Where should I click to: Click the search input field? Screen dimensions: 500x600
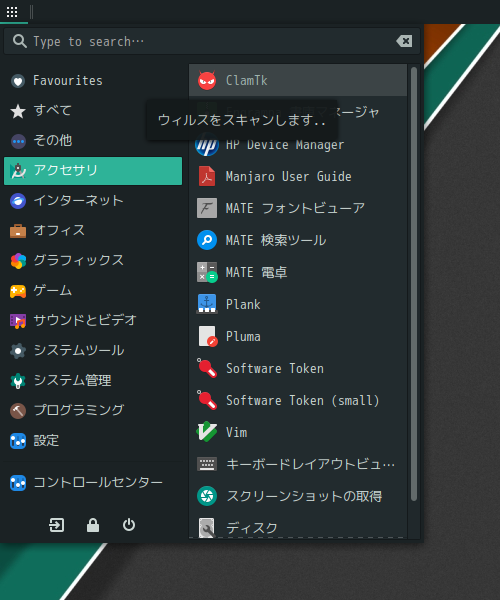212,41
